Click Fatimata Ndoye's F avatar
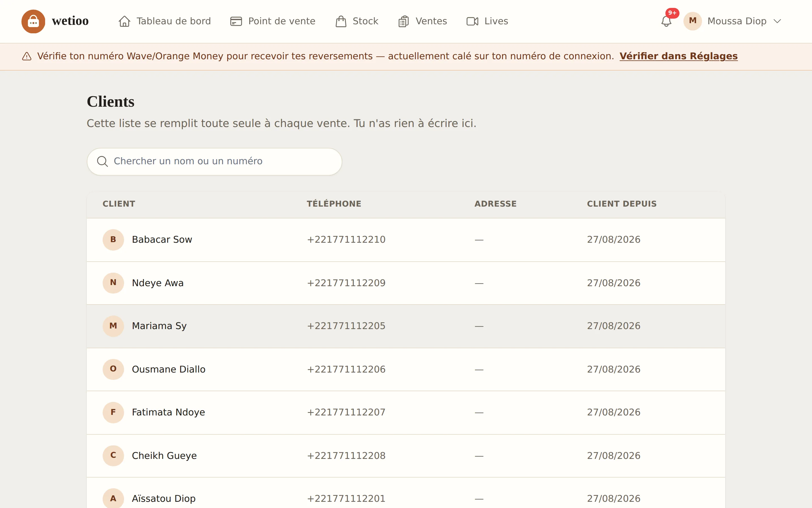The height and width of the screenshot is (508, 812). (x=113, y=412)
